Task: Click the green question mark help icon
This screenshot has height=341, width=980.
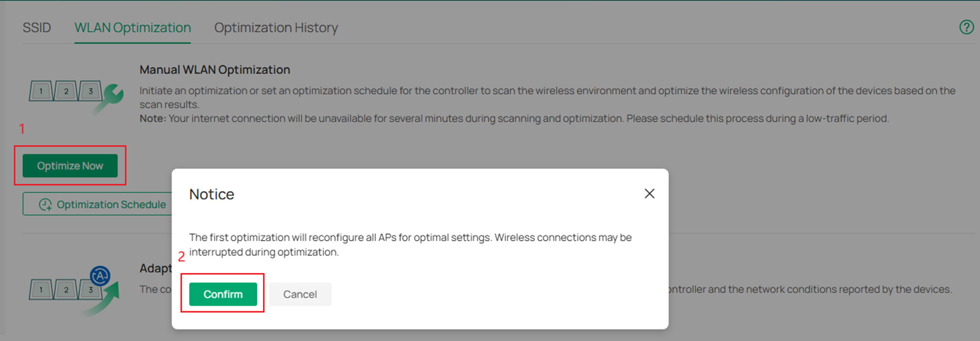Action: point(966,27)
